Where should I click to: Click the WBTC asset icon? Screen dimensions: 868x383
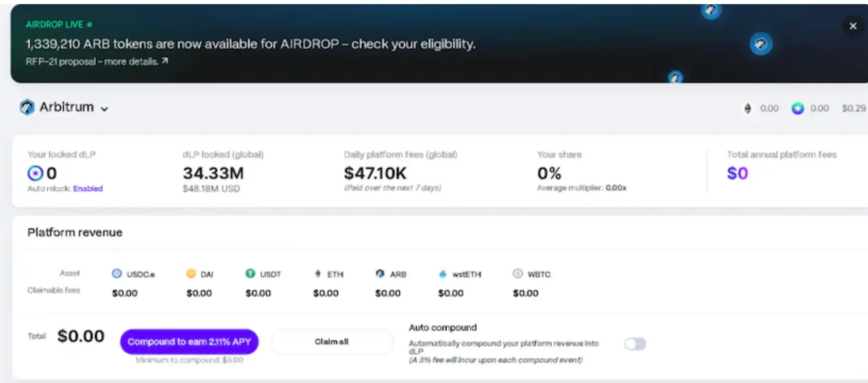(x=517, y=273)
